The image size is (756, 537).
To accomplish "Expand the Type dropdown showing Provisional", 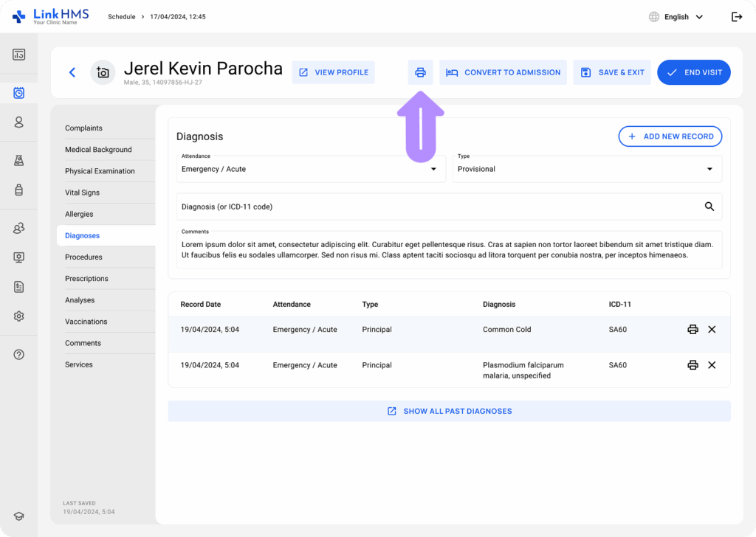I will pos(588,169).
